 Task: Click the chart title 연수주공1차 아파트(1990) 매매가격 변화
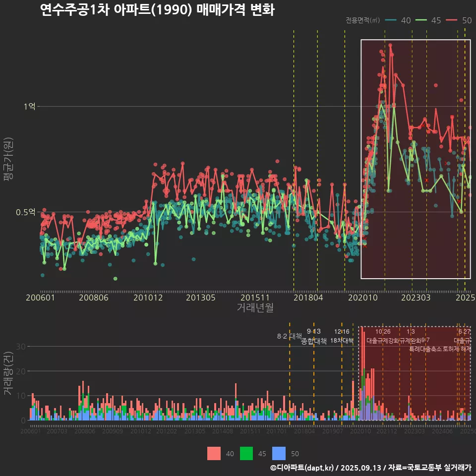(157, 10)
